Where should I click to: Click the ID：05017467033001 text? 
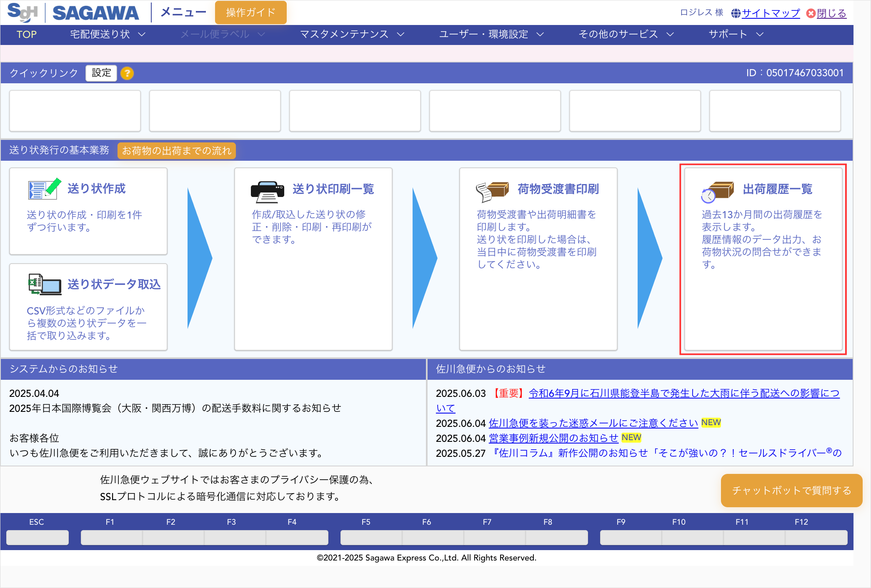[x=795, y=73]
